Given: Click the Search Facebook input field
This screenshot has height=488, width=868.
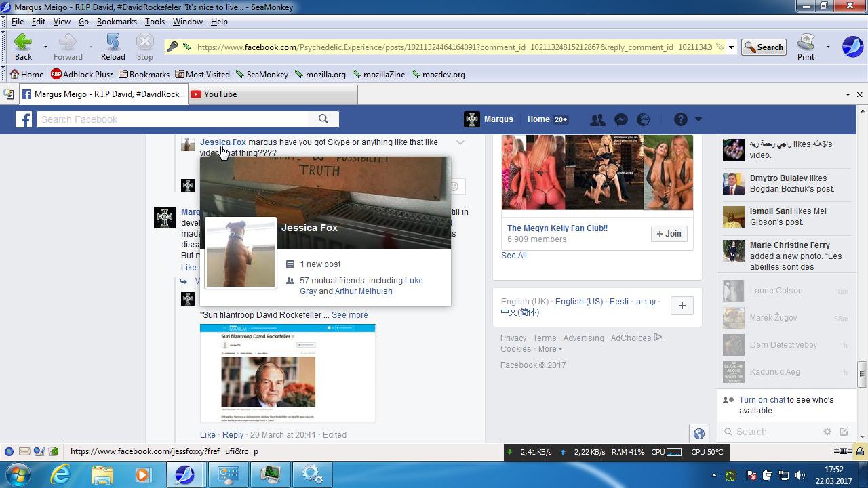Looking at the screenshot, I should (x=173, y=119).
